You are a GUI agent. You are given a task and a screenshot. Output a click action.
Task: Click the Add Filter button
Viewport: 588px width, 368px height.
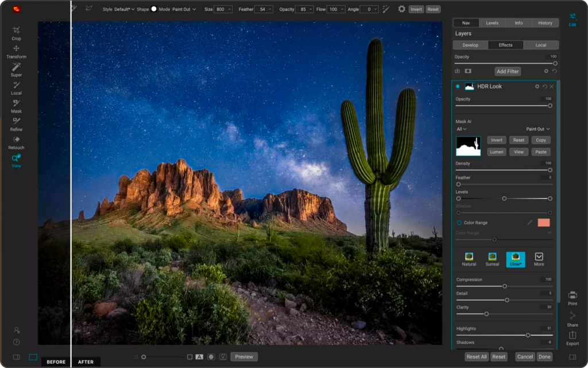point(508,71)
